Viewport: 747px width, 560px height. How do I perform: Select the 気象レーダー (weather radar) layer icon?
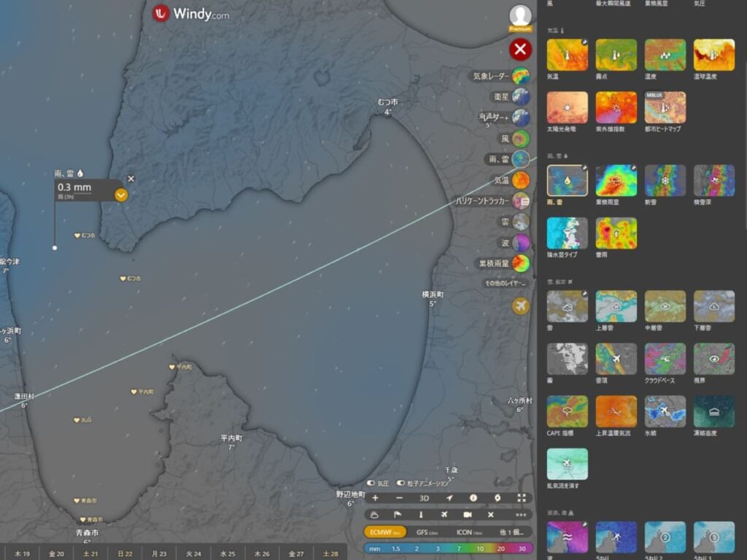click(x=521, y=76)
